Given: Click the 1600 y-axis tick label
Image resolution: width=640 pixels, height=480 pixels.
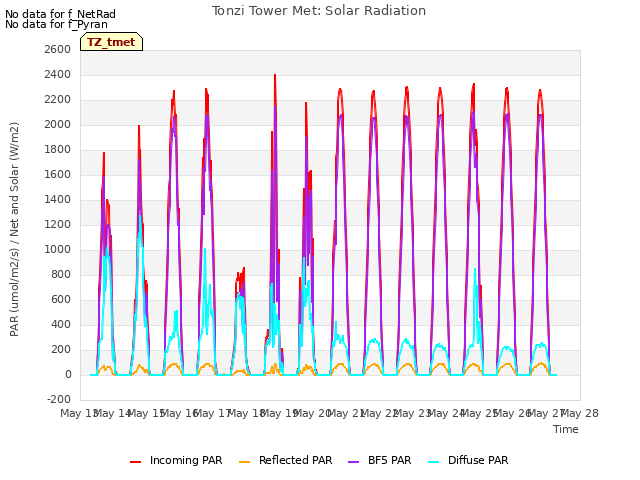Looking at the screenshot, I should (x=58, y=174).
